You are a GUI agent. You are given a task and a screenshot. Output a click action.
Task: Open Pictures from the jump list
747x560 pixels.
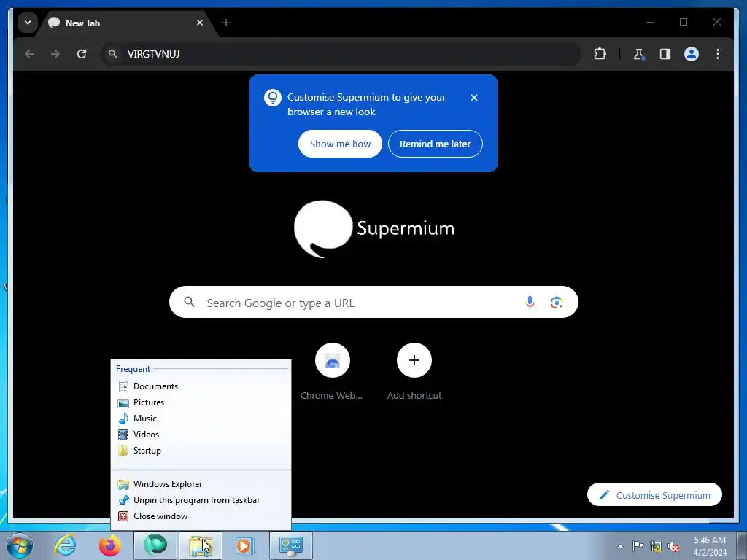click(201, 402)
